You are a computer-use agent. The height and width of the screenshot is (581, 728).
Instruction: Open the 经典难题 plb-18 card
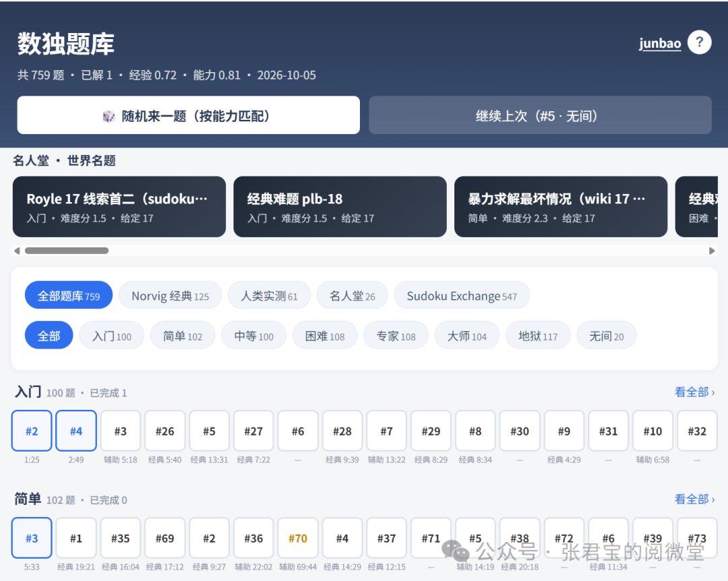pyautogui.click(x=340, y=207)
